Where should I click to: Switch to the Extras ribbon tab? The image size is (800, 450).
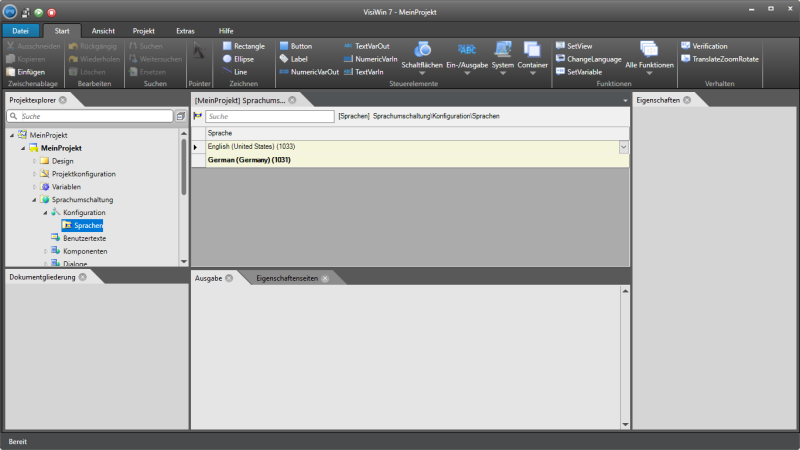(185, 31)
